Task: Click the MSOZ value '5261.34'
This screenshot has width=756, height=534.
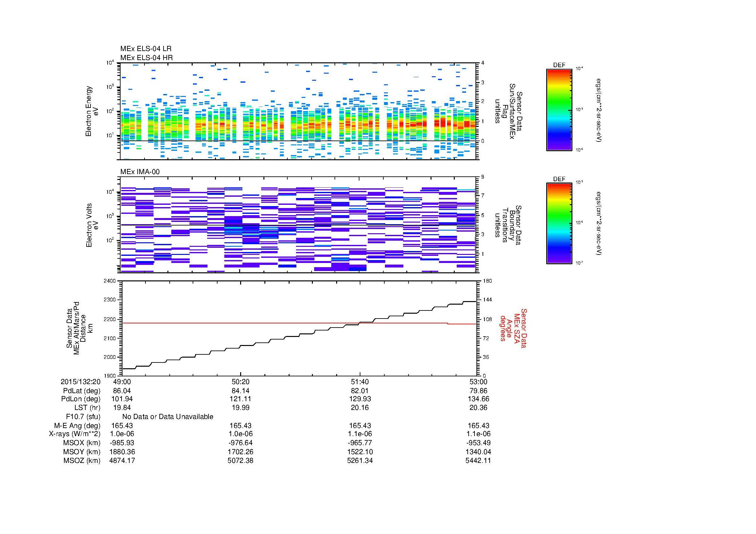Action: (360, 461)
